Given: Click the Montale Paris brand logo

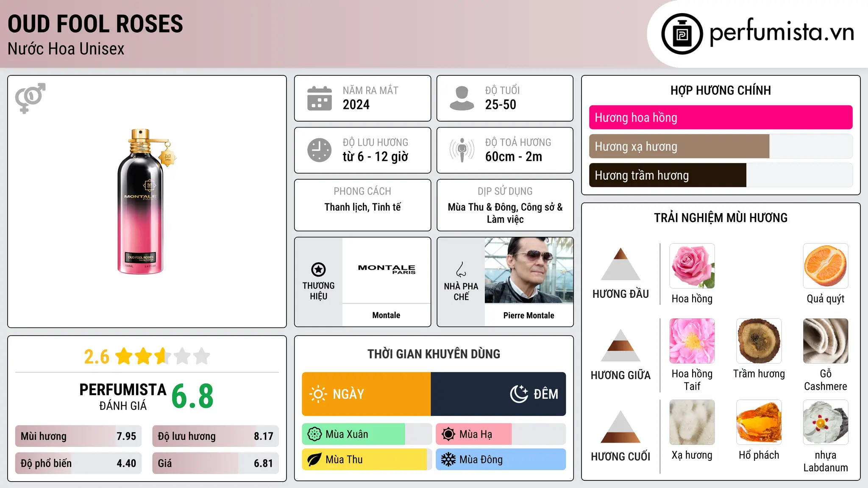Looking at the screenshot, I should coord(387,269).
